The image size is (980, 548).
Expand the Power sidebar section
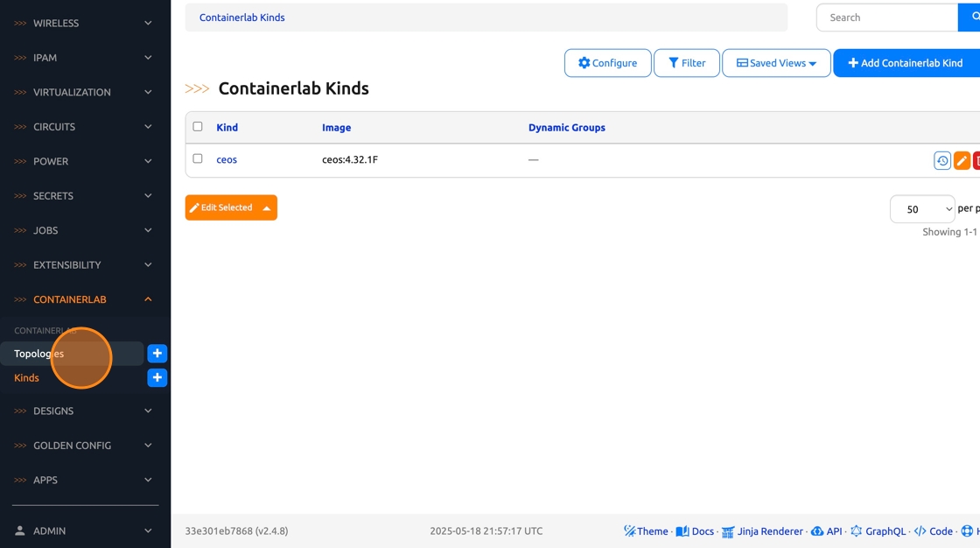click(85, 161)
